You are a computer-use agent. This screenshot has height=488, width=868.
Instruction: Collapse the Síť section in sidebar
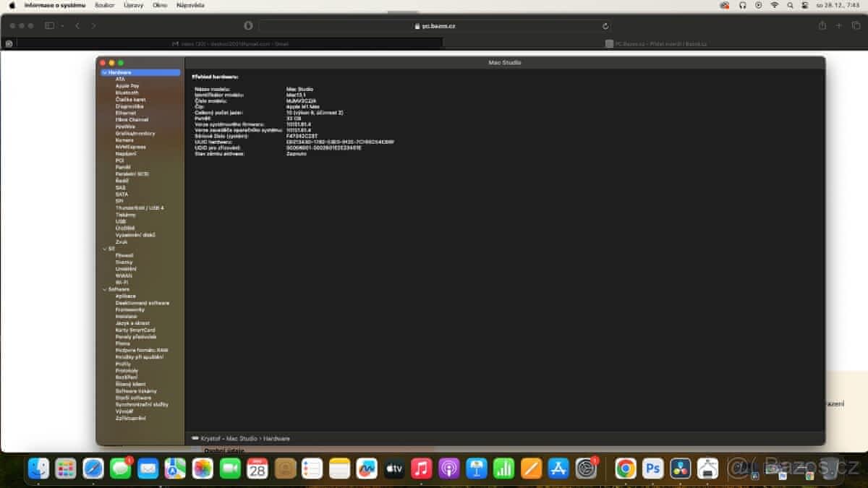[x=104, y=249]
